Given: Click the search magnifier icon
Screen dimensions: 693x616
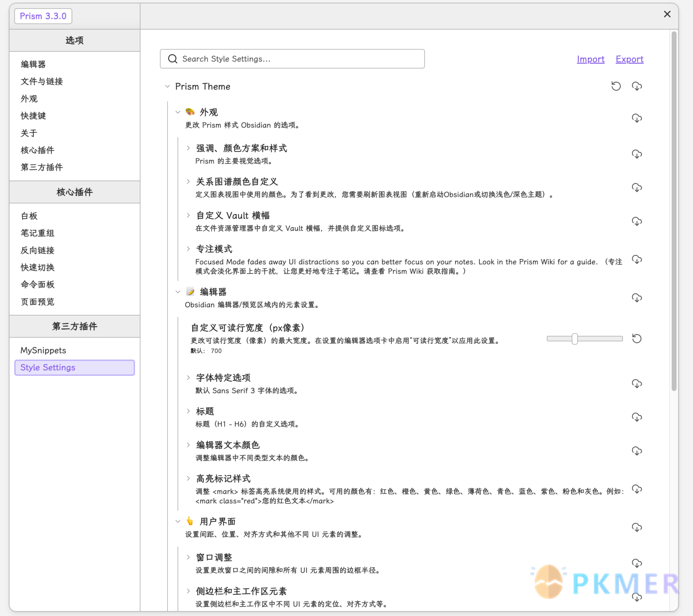Looking at the screenshot, I should [x=172, y=59].
